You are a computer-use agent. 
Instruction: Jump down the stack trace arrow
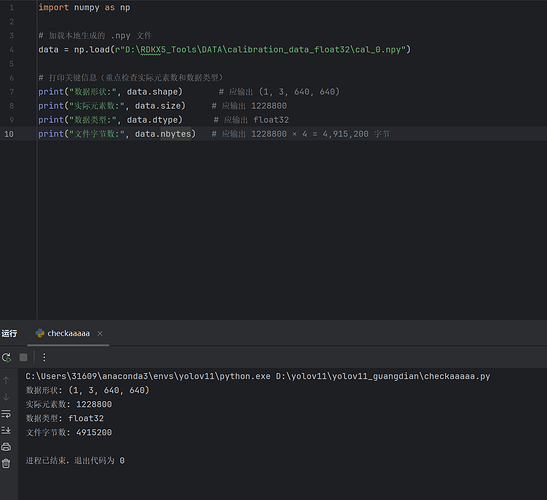6,397
